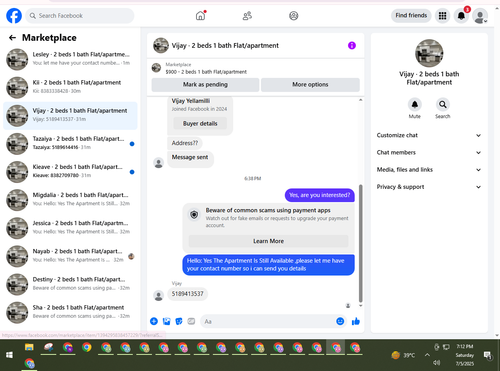This screenshot has width=500, height=371.
Task: Open the nine-dot Menu grid icon
Action: (442, 16)
